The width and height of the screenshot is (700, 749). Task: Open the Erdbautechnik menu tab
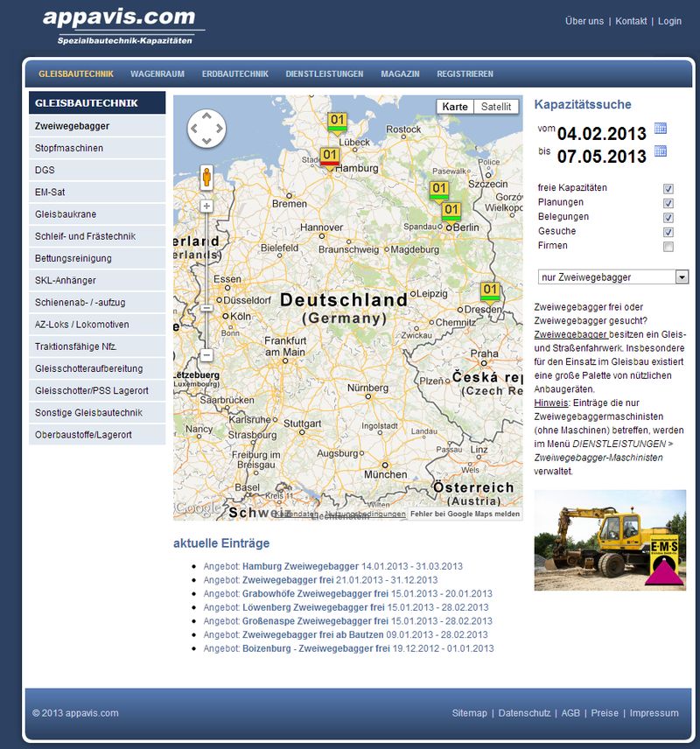click(235, 74)
